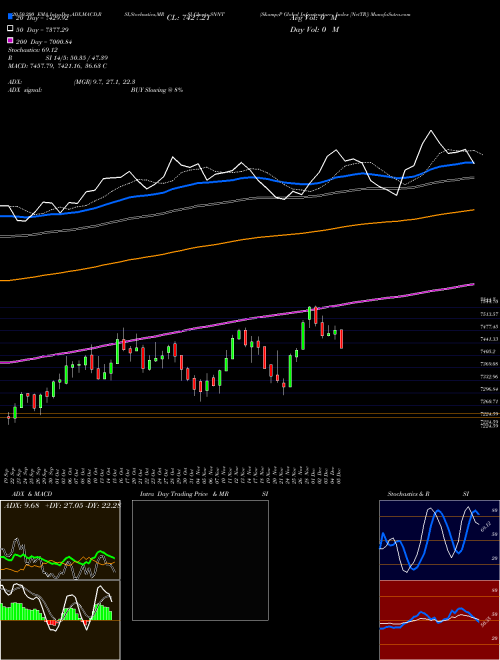Viewport: 500px width, 660px height.
Task: Click the 'CL: 7427.21' closing price label
Action: coord(188,18)
